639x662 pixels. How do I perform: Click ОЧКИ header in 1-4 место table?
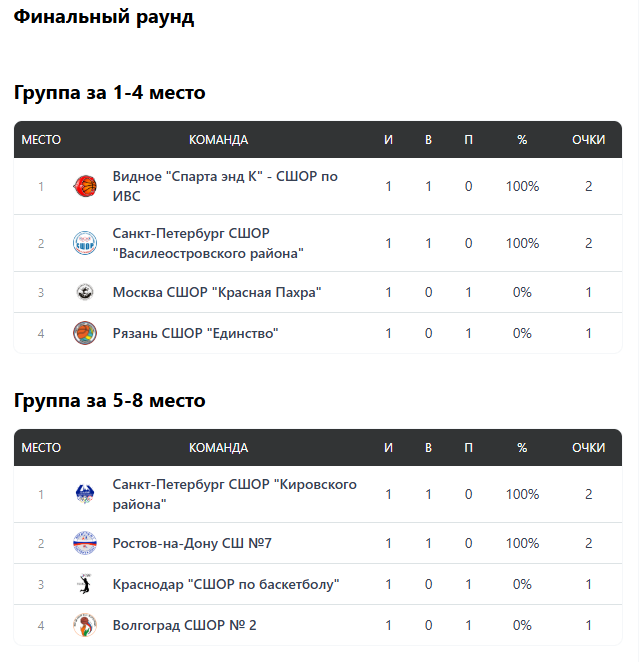pyautogui.click(x=588, y=140)
